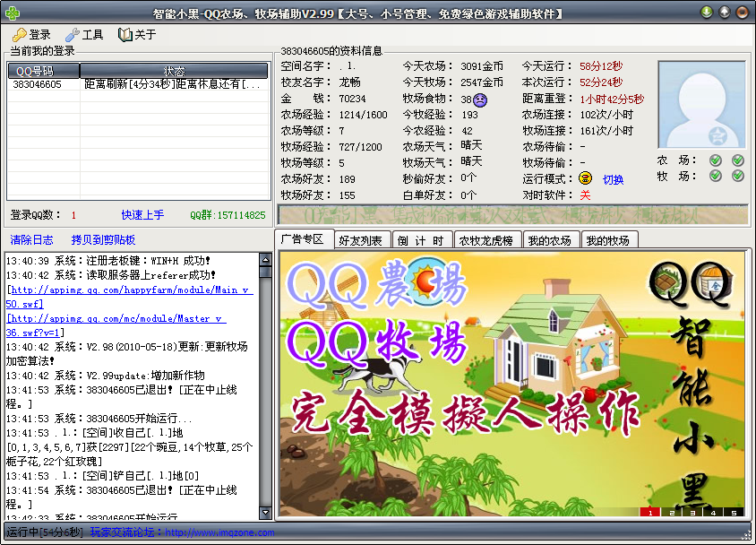This screenshot has width=756, height=545.
Task: Switch to the 农牧龙虎榜 tab
Action: pyautogui.click(x=487, y=240)
